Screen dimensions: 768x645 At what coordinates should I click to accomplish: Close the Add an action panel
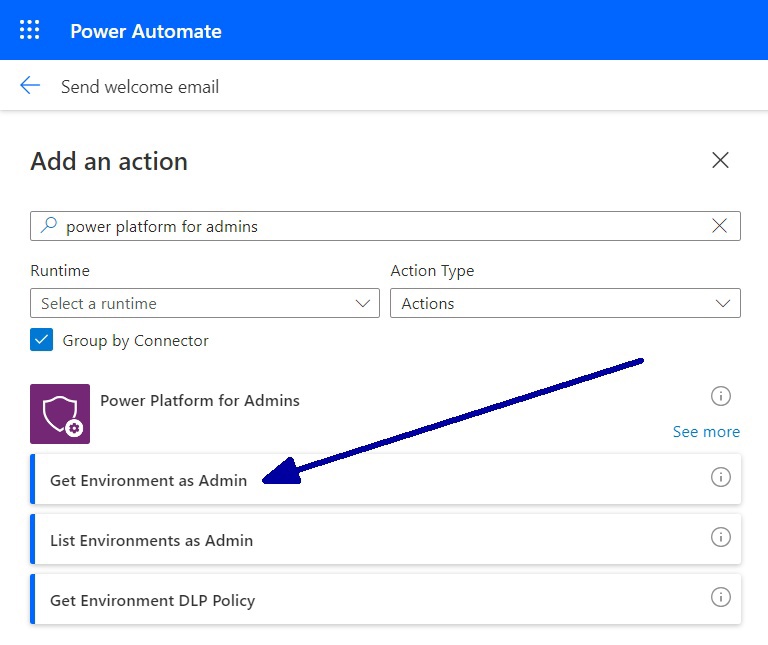[720, 160]
